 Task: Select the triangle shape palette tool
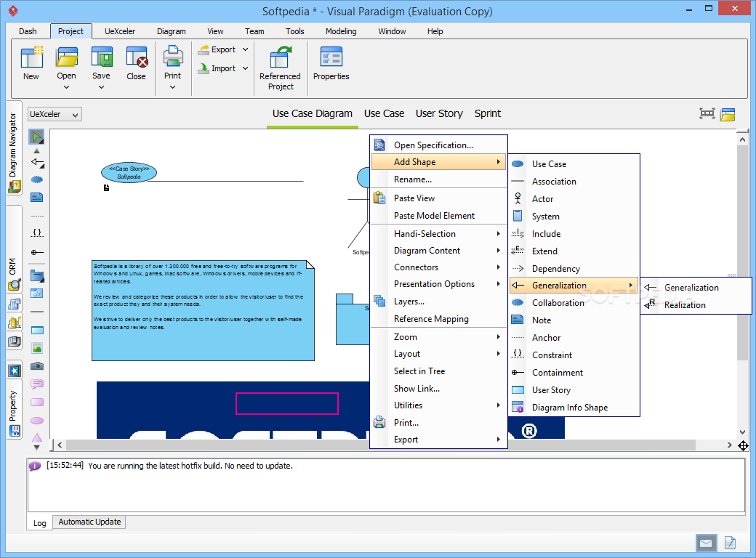coord(37,437)
